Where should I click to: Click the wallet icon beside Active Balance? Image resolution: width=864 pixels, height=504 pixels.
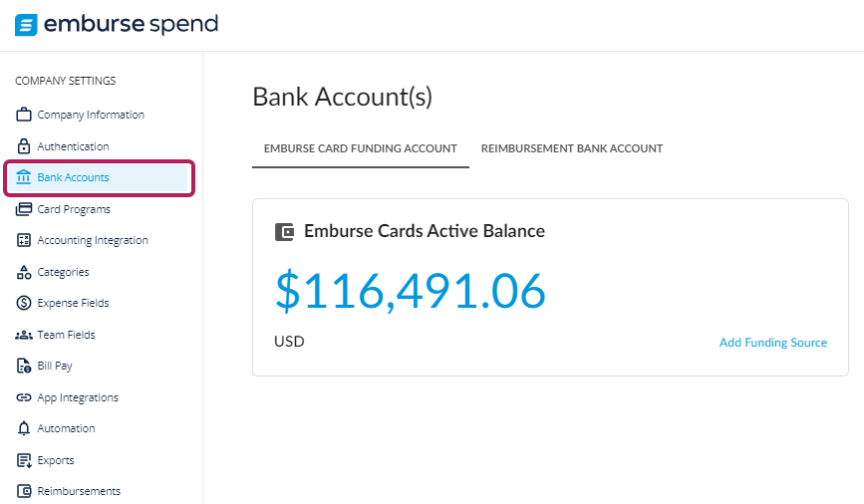tap(284, 232)
